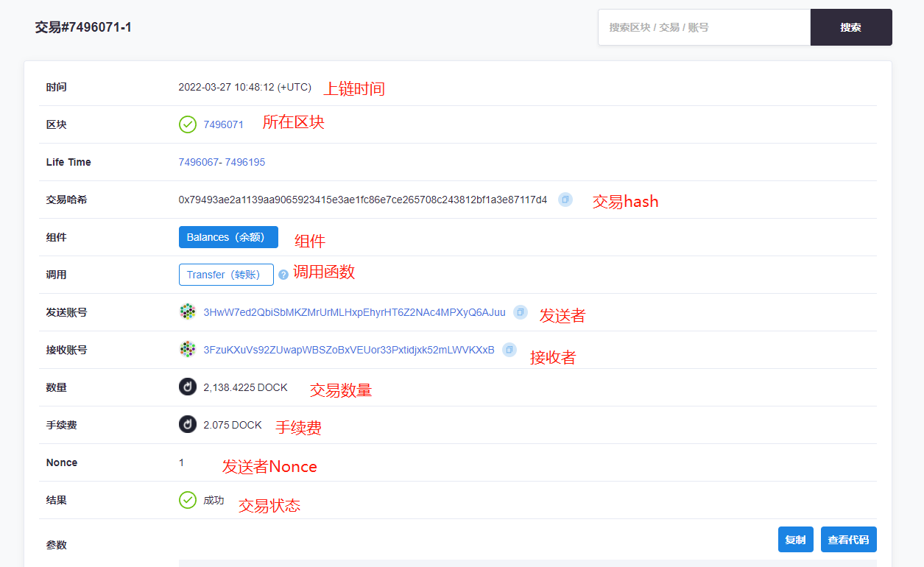Open block 7496071 details link
Viewport: 924px width, 567px height.
click(223, 124)
